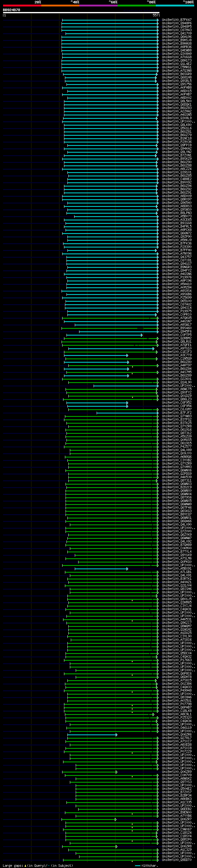Select hit label UniRef100_Q504E2
The width and height of the screenshot is (197, 868).
(x=176, y=789)
